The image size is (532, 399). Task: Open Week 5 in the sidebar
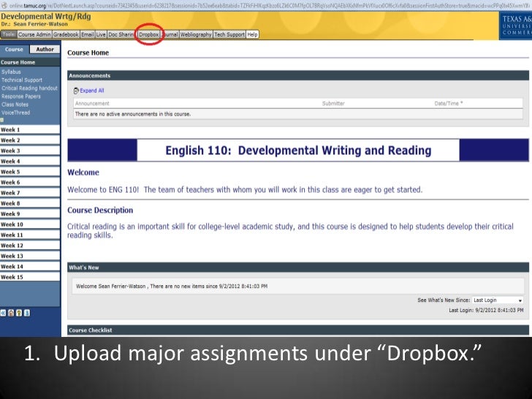(30, 172)
